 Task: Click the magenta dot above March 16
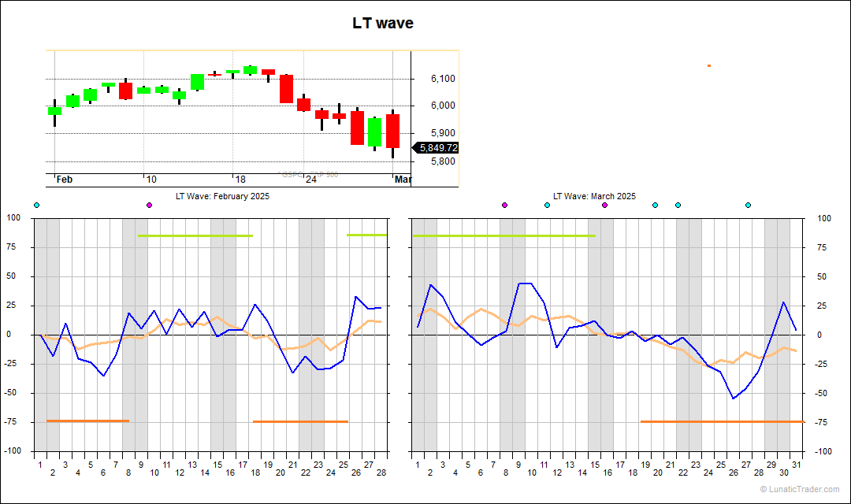[x=605, y=206]
